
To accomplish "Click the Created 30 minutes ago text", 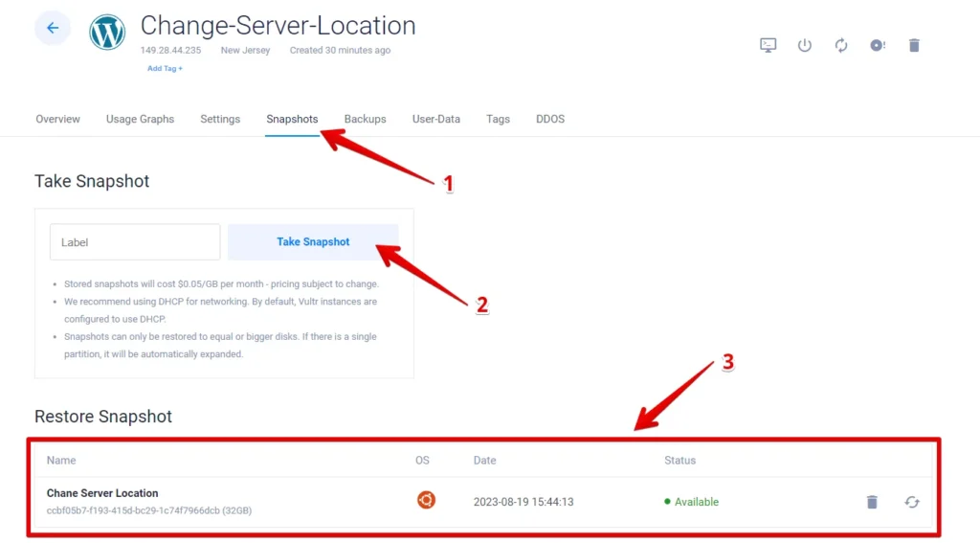I will point(340,50).
